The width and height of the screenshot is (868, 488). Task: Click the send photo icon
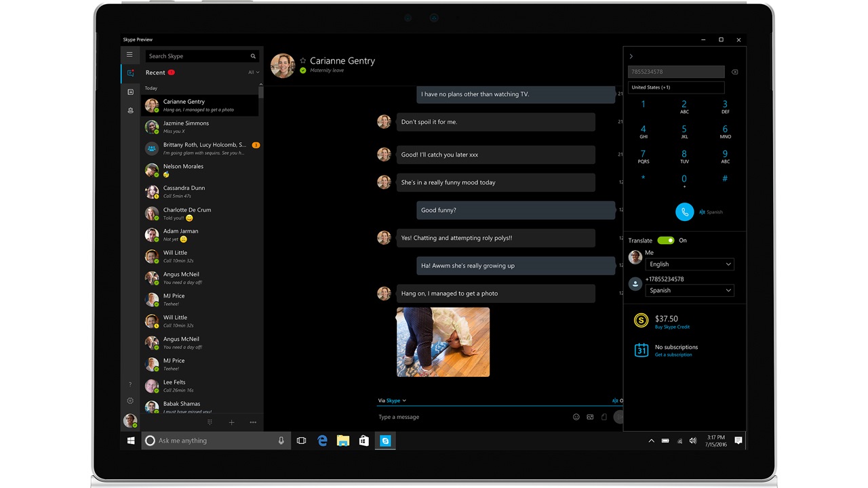pyautogui.click(x=590, y=417)
